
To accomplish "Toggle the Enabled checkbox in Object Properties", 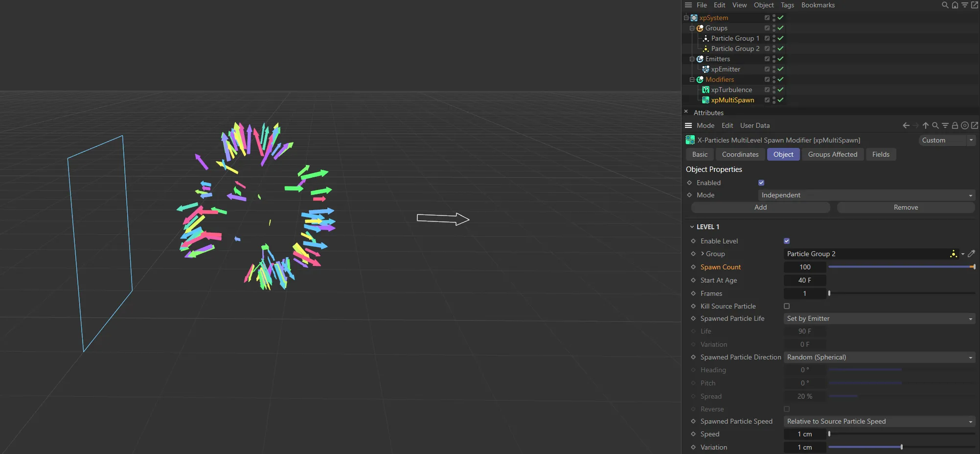I will pos(761,182).
